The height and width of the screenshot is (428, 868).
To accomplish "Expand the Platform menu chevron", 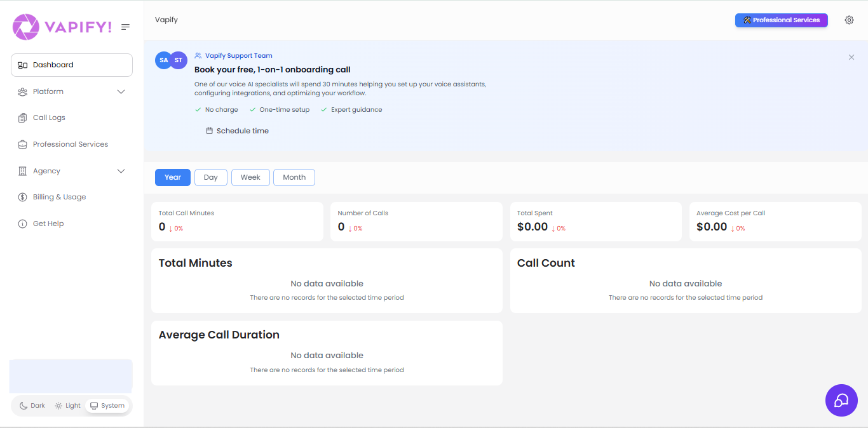I will 121,91.
